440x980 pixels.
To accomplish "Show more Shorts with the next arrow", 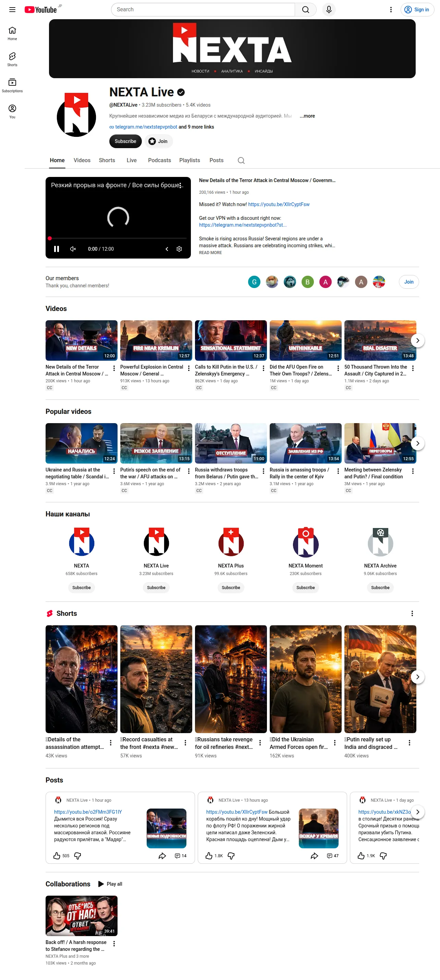I will click(x=418, y=677).
